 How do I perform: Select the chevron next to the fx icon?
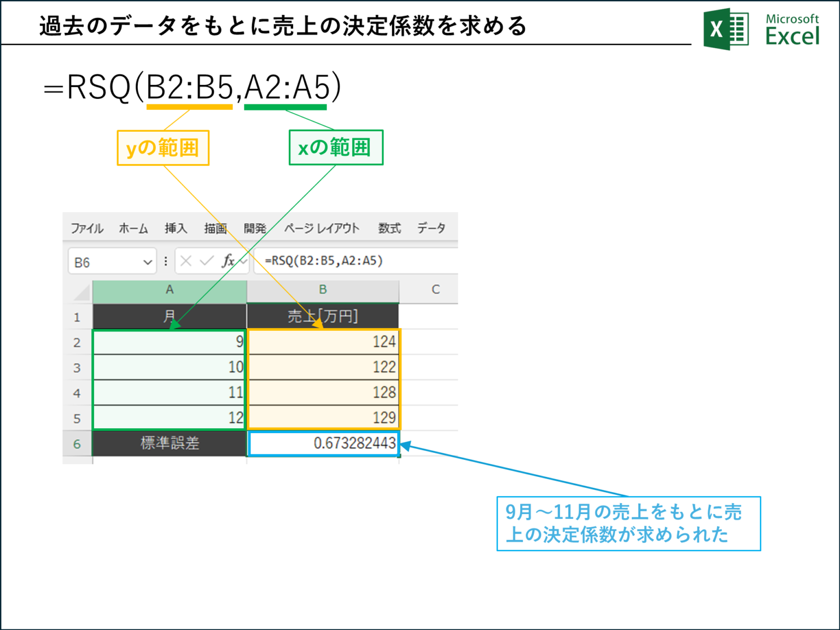pyautogui.click(x=242, y=261)
